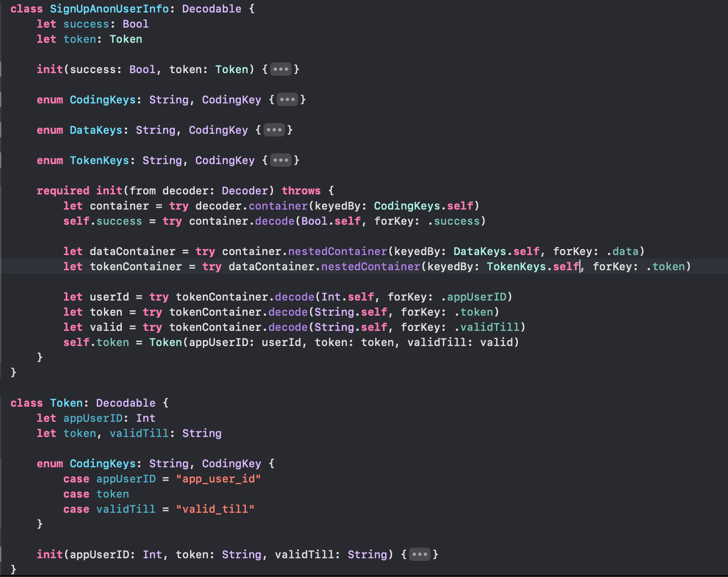The width and height of the screenshot is (728, 577).
Task: Click 'case token' in Token CodingKeys
Action: point(96,494)
